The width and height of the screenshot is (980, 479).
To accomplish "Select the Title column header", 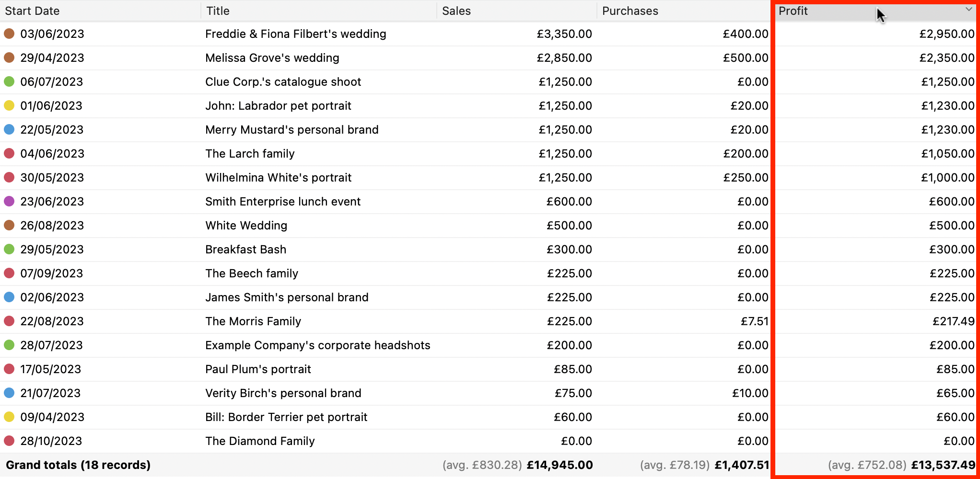I will click(x=217, y=11).
